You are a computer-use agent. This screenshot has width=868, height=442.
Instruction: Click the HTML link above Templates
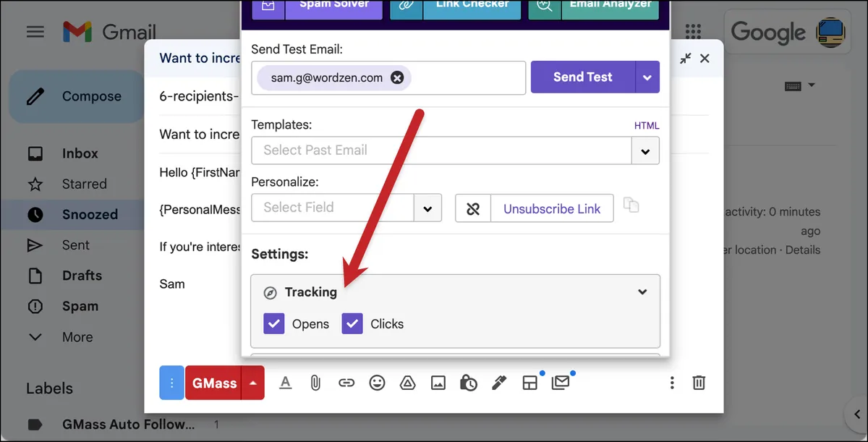[647, 126]
